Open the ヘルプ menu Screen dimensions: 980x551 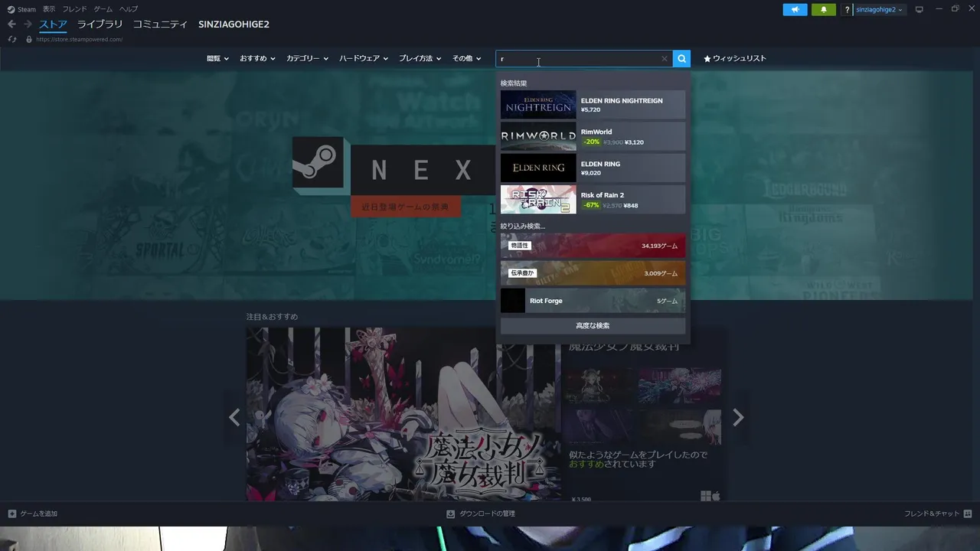[129, 9]
